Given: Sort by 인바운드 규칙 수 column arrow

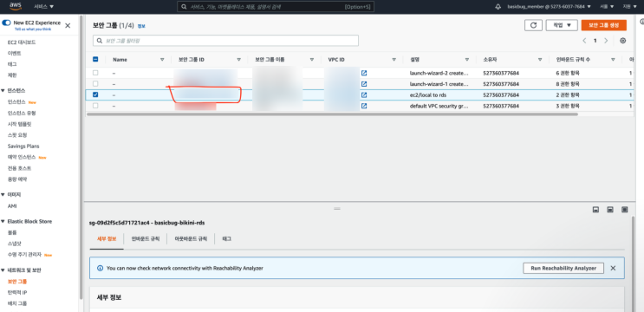Looking at the screenshot, I should click(x=613, y=60).
